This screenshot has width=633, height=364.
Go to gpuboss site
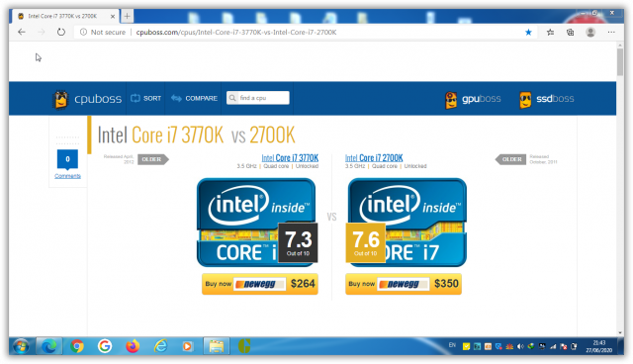coord(473,99)
